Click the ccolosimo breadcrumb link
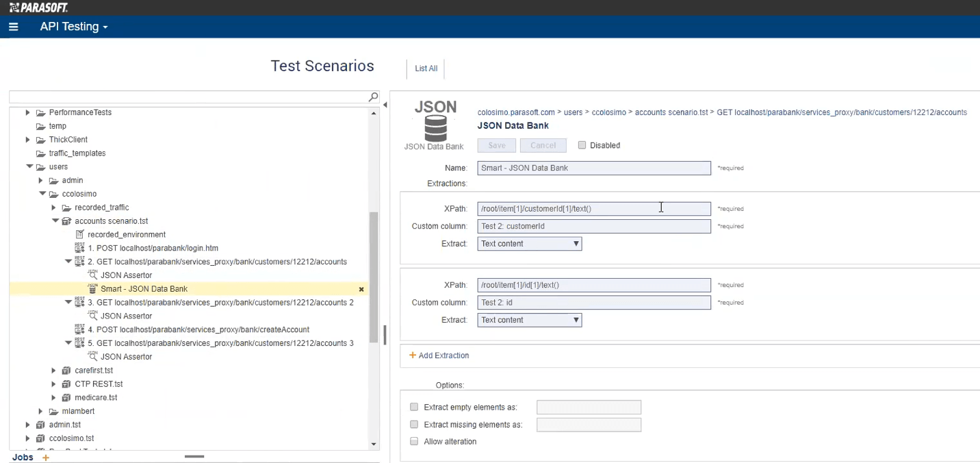 tap(608, 112)
